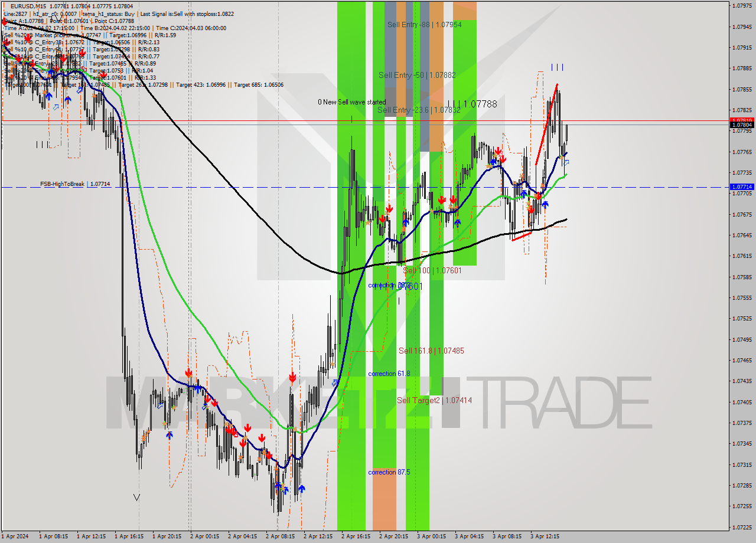Image resolution: width=756 pixels, height=543 pixels.
Task: Click the '1 Apr 08:15' time axis label
Action: [53, 537]
